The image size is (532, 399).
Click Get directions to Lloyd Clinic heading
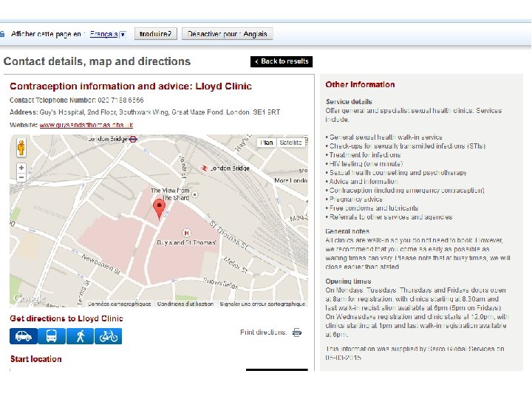coord(66,318)
